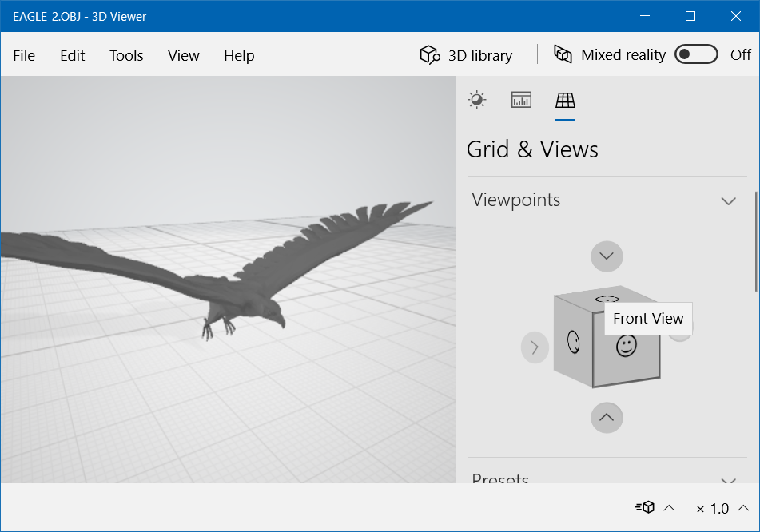The image size is (760, 532).
Task: Open the View menu
Action: coord(183,55)
